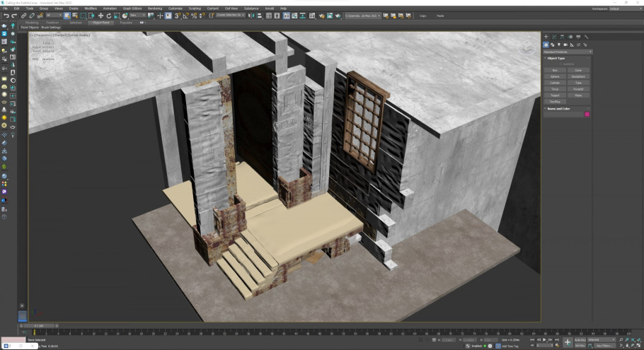Screen dimensions: 644x350
Task: Toggle the AutoGrid checkbox
Action: [560, 64]
